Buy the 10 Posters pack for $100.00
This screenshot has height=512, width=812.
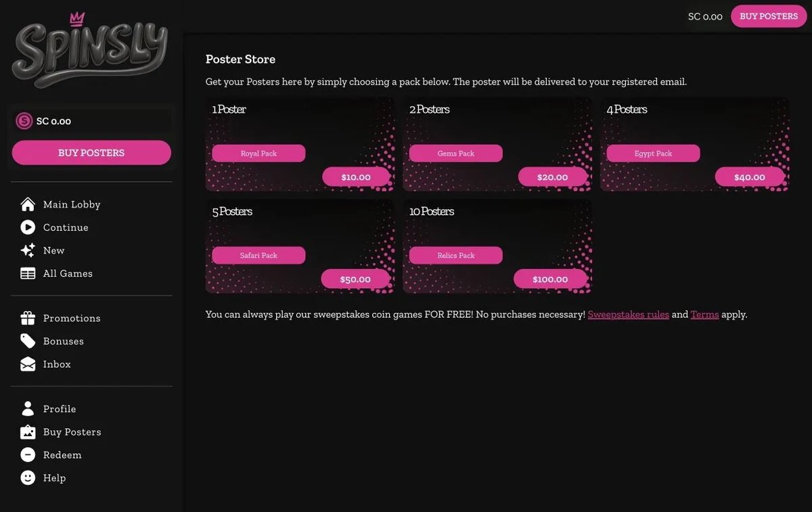click(x=550, y=279)
